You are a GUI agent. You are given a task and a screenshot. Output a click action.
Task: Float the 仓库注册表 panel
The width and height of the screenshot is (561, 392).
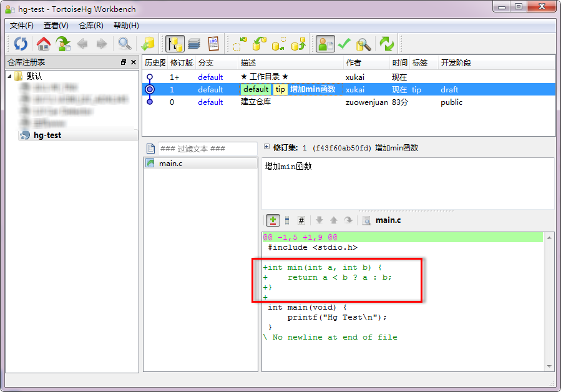[124, 62]
